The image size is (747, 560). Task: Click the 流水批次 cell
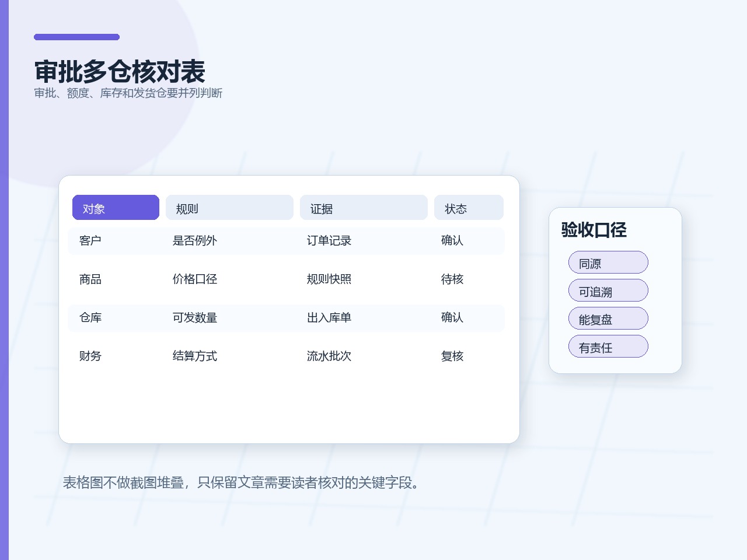pos(329,356)
